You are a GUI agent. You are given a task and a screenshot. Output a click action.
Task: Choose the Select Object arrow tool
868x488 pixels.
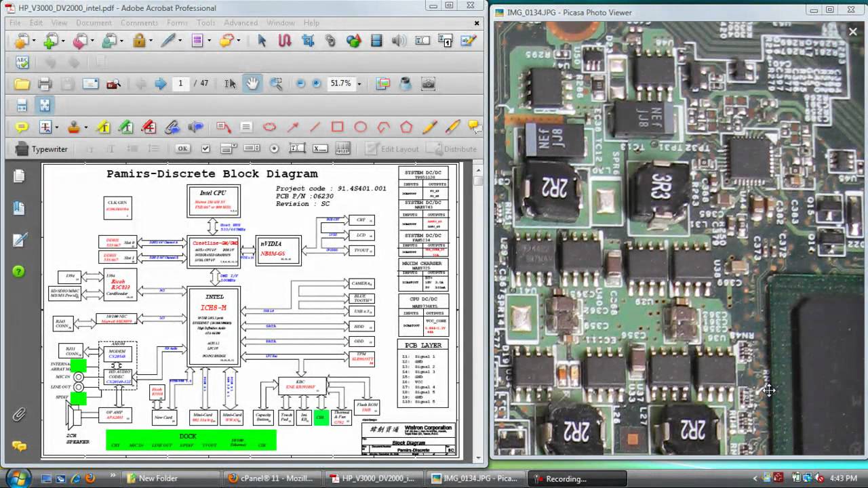262,41
